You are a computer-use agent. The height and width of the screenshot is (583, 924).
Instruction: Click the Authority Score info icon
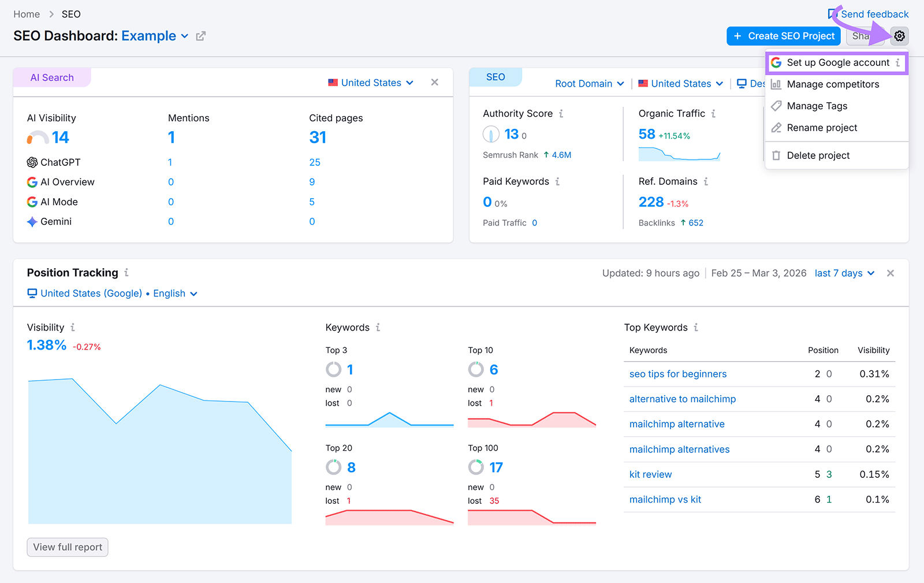(x=561, y=113)
